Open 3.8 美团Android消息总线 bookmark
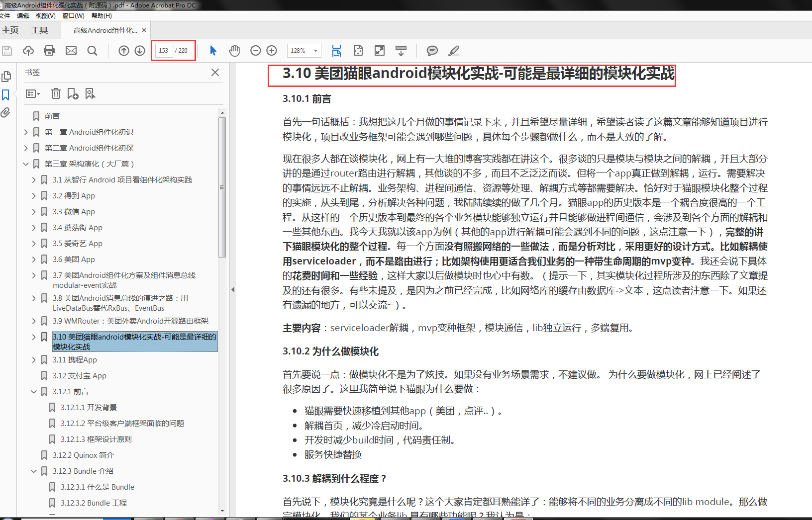 click(x=120, y=303)
